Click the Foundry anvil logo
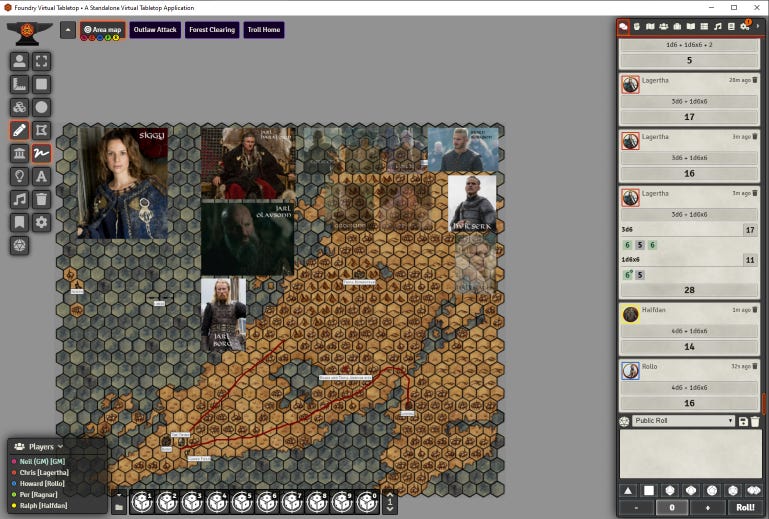This screenshot has height=519, width=769. [29, 33]
